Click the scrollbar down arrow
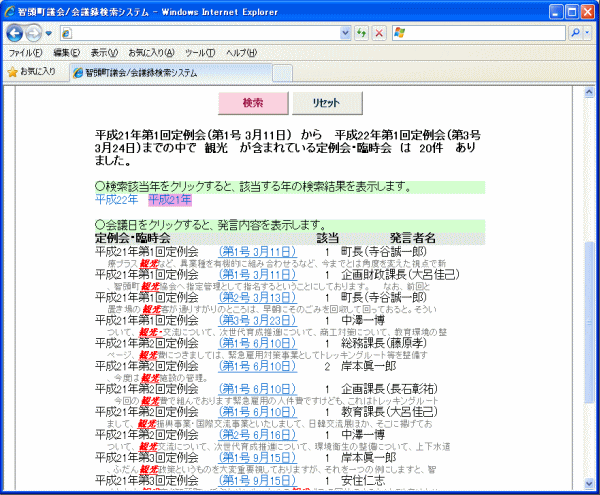Screen dimensions: 600x495 (589, 484)
